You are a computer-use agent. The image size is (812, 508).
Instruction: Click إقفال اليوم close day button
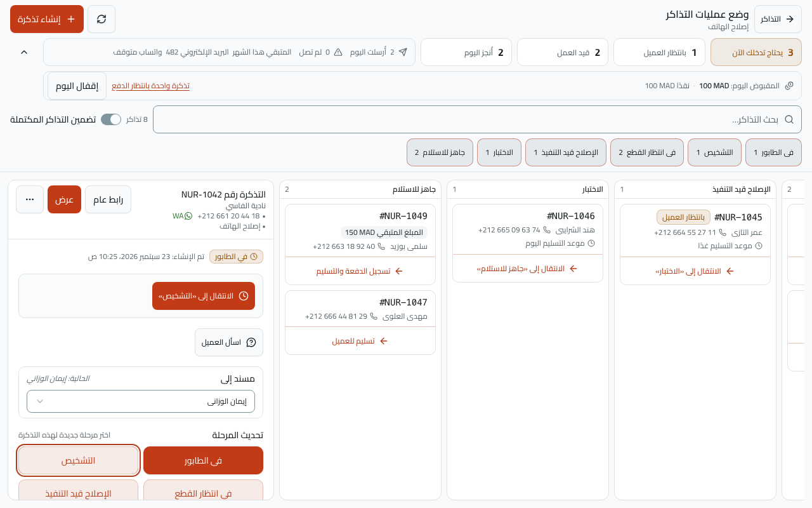pyautogui.click(x=77, y=86)
